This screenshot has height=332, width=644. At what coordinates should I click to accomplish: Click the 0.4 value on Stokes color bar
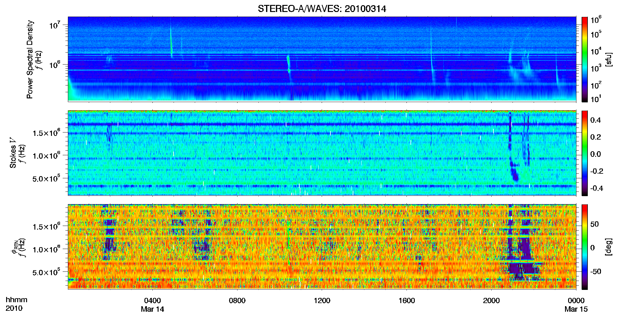[595, 120]
